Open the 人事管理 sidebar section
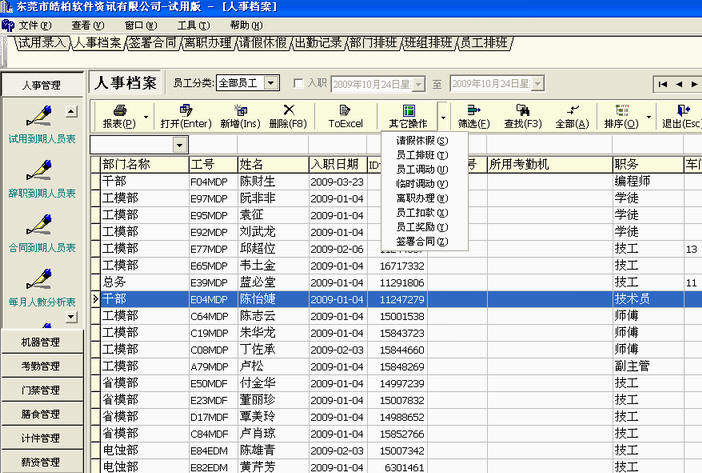Image resolution: width=702 pixels, height=473 pixels. tap(42, 84)
